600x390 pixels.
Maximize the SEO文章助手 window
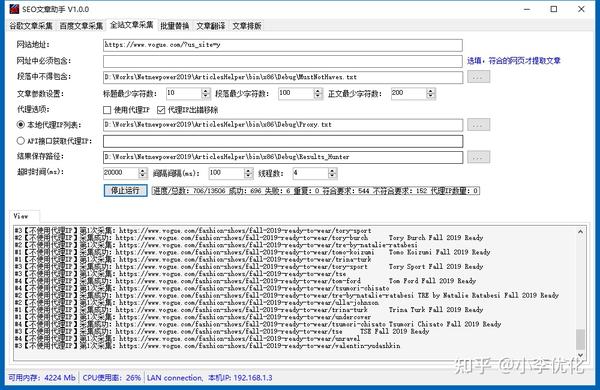point(554,9)
